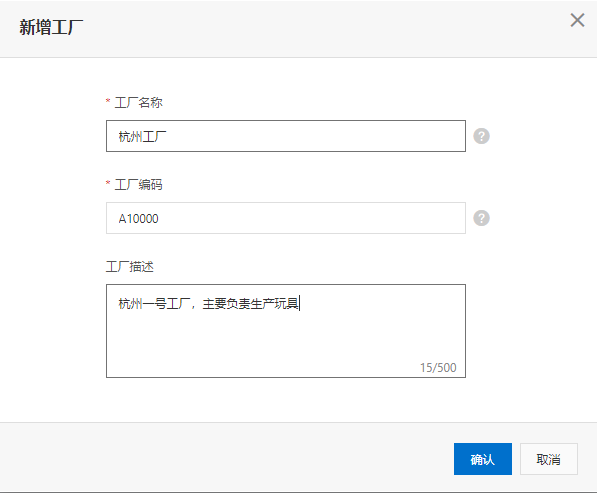The image size is (597, 493).
Task: Open help tooltip beside 工厂编码 field
Action: 481,218
